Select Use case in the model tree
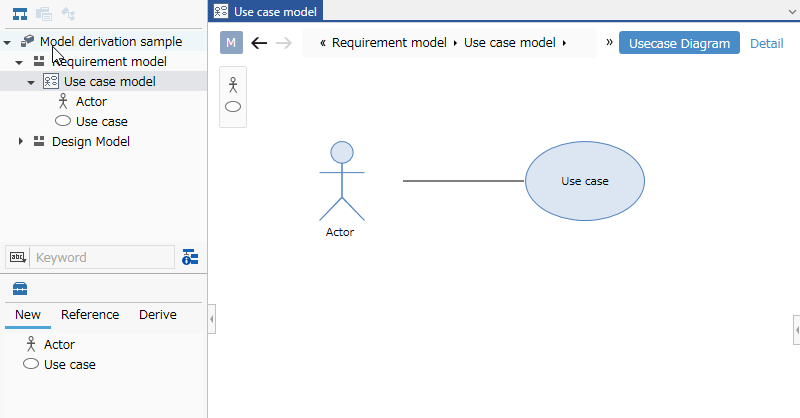 tap(102, 121)
